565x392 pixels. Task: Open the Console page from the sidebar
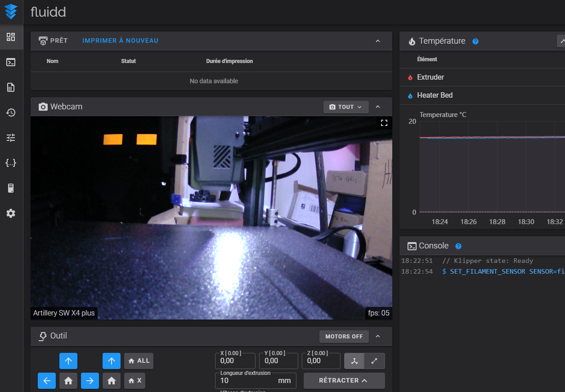pos(11,62)
